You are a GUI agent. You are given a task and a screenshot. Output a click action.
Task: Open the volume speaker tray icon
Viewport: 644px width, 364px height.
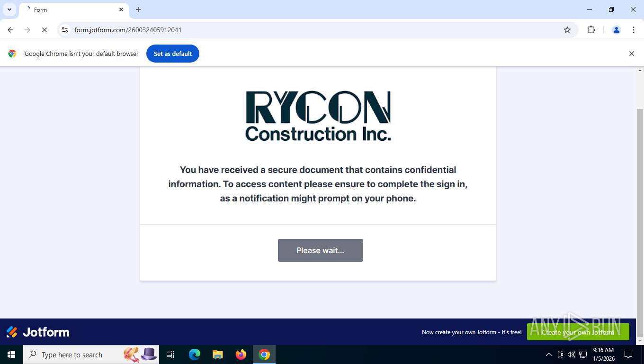[x=572, y=355]
